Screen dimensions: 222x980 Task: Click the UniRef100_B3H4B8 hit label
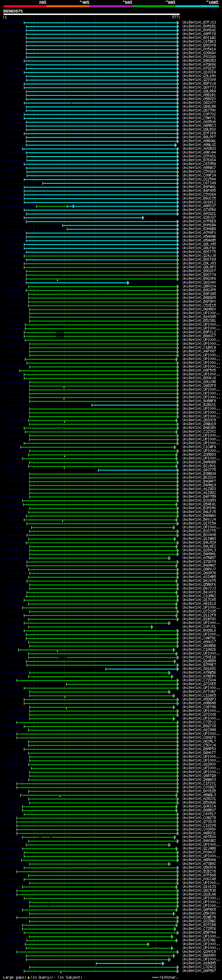[199, 229]
